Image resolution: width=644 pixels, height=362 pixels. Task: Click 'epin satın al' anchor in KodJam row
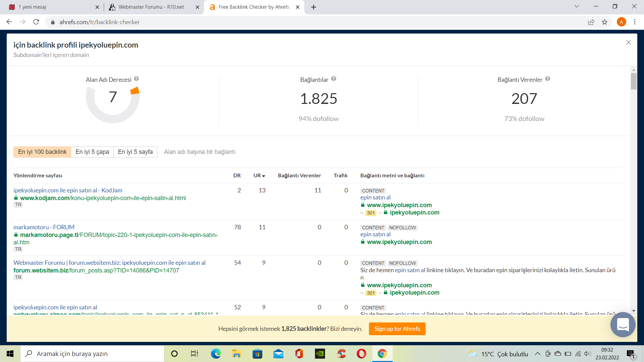click(375, 197)
